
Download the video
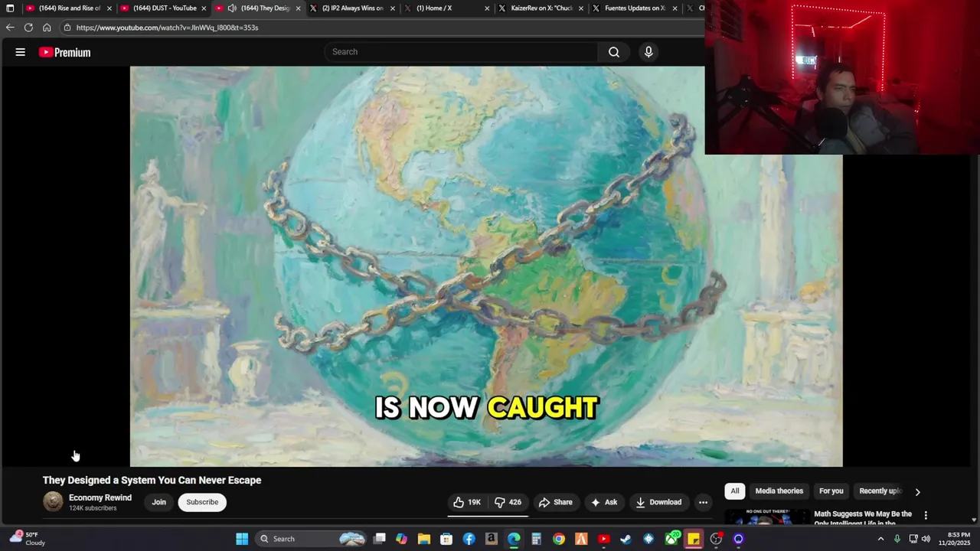(658, 502)
